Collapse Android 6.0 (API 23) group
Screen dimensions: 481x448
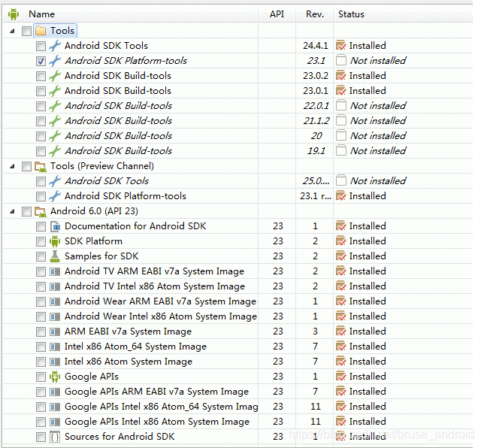point(12,211)
